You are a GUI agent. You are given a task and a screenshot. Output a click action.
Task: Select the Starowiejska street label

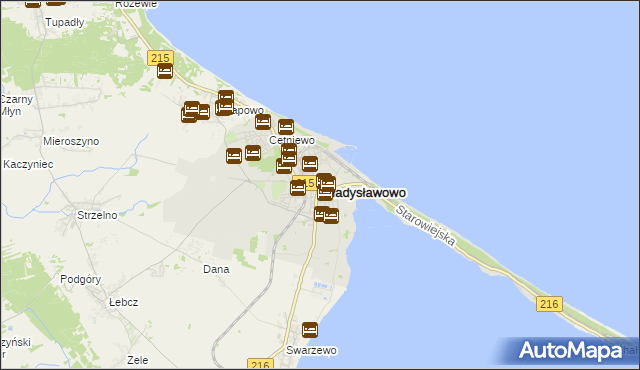pyautogui.click(x=425, y=226)
